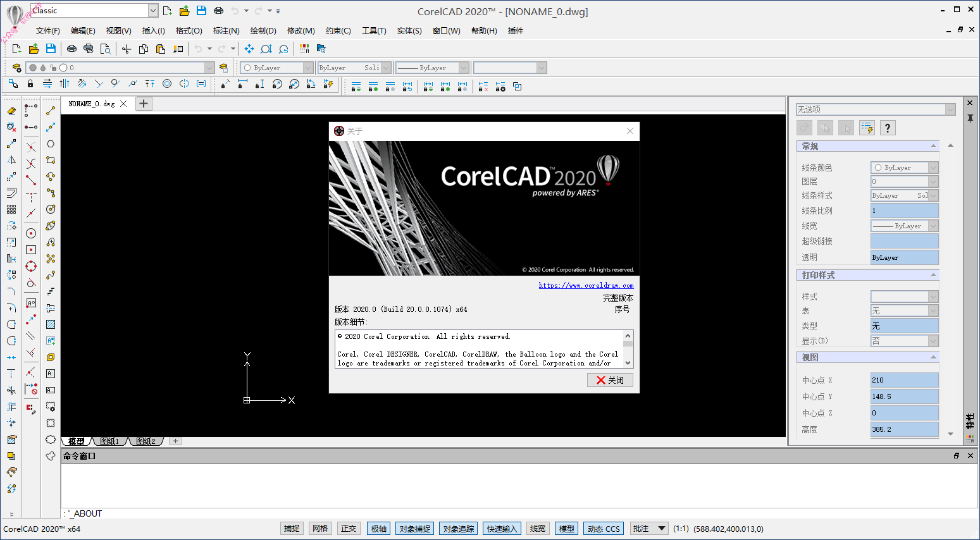Open the 工具(T) menu

[374, 30]
